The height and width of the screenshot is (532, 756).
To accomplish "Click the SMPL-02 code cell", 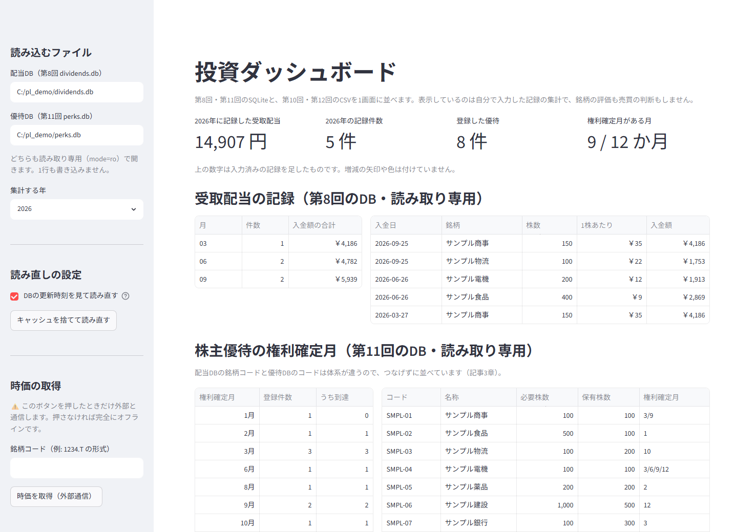I will click(411, 434).
